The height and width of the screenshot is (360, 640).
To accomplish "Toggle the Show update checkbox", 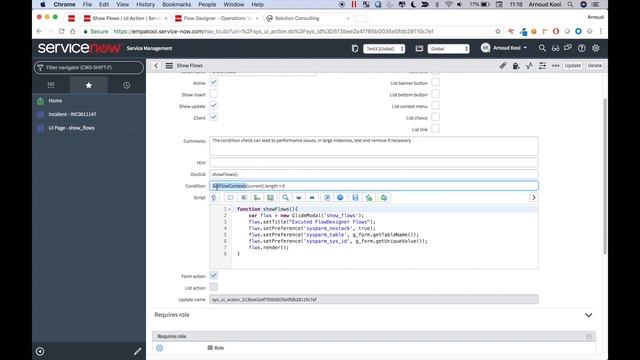I will pyautogui.click(x=213, y=106).
